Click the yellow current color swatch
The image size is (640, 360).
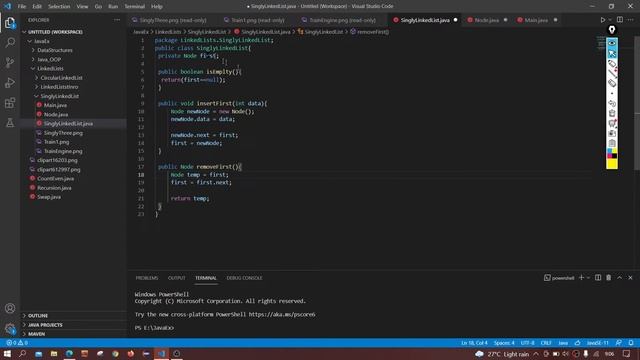click(x=612, y=164)
